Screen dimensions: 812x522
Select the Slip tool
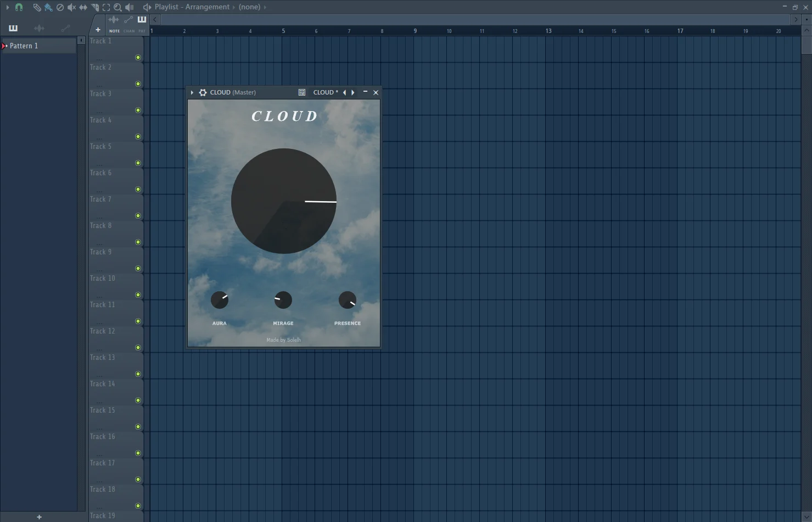click(x=83, y=7)
